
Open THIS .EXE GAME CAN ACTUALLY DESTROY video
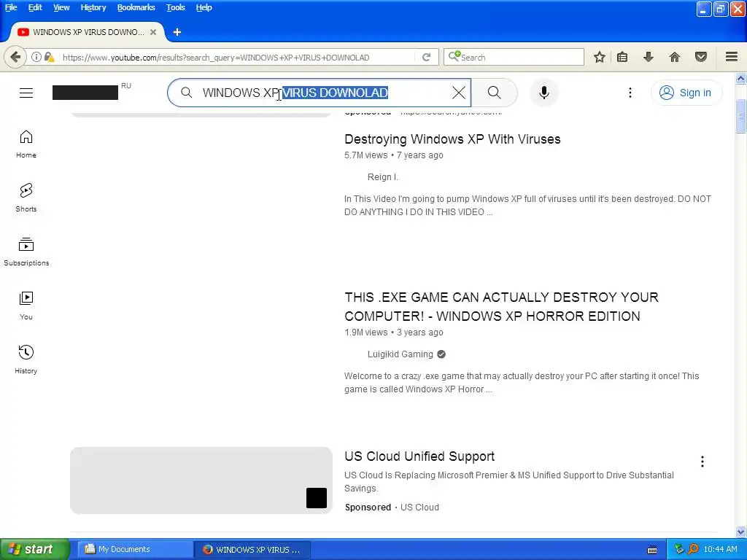(x=501, y=307)
